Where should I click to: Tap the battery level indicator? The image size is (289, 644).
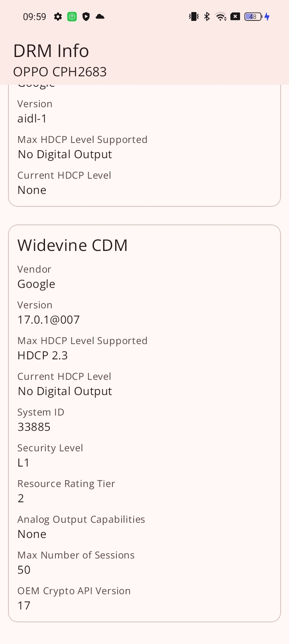click(x=253, y=16)
